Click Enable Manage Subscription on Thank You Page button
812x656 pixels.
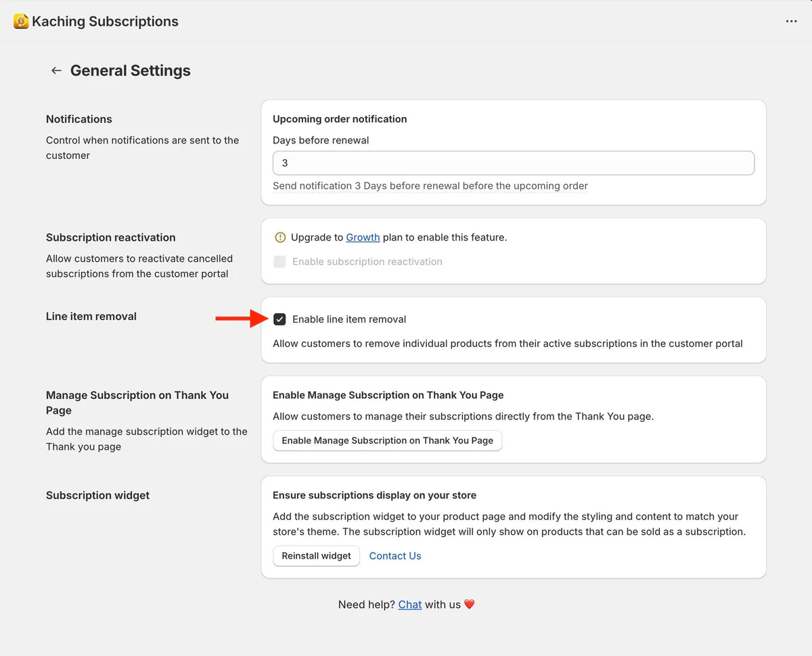tap(387, 440)
